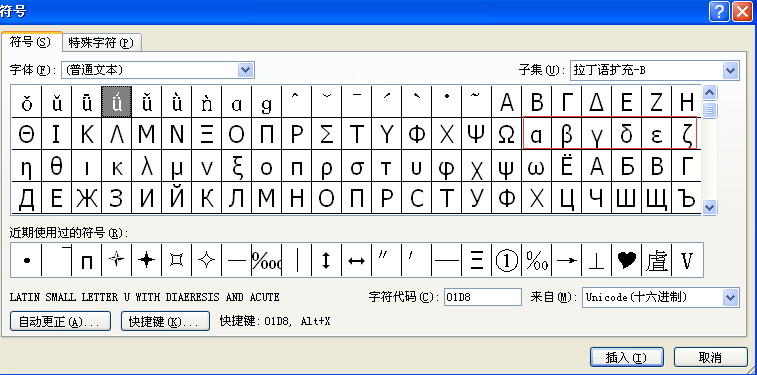Select the Greek small letter lambda
Image resolution: width=757 pixels, height=375 pixels.
(147, 166)
